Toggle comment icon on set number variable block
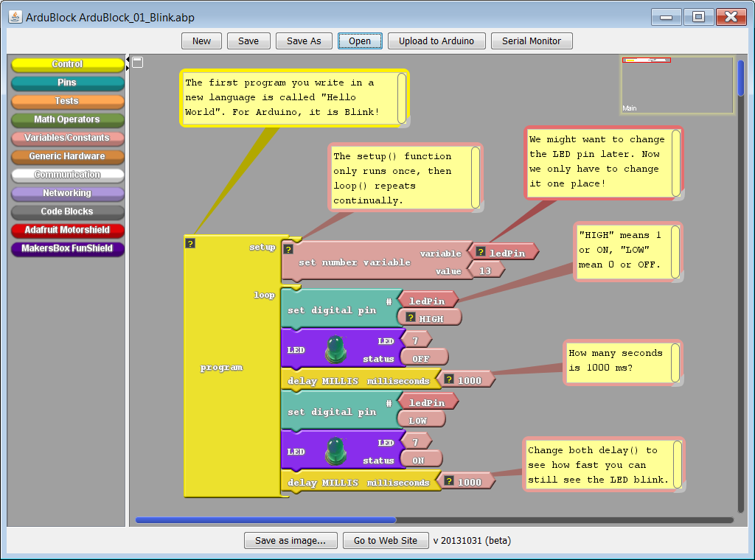Screen dimensions: 755x560 (288, 249)
